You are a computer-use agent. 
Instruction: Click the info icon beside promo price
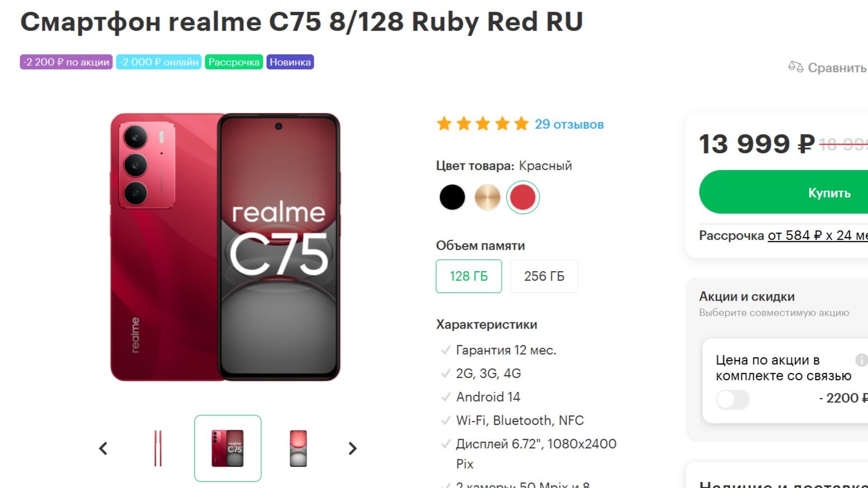tap(861, 360)
